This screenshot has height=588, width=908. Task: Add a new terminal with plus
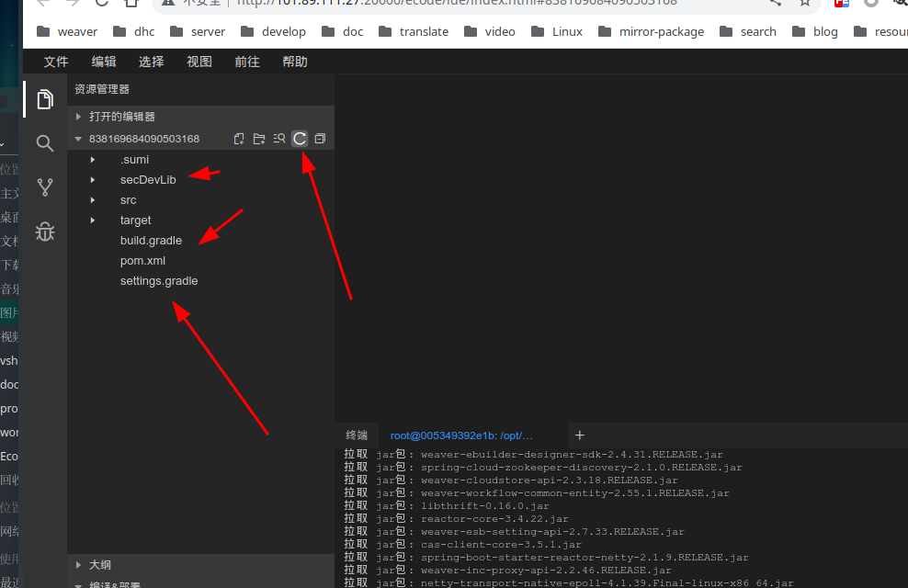580,435
